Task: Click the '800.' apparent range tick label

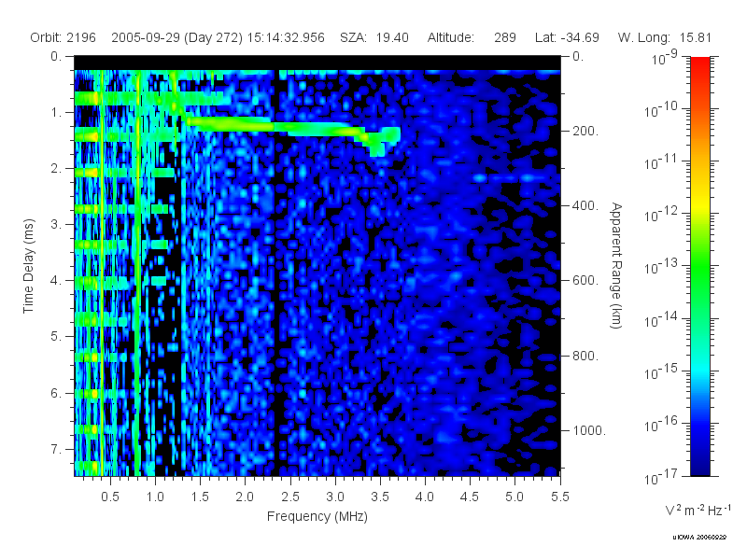Action: [x=585, y=356]
